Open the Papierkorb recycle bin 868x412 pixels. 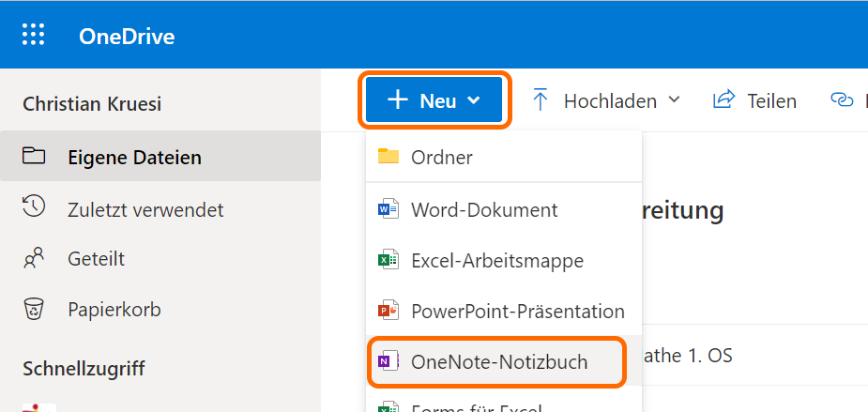pos(114,309)
